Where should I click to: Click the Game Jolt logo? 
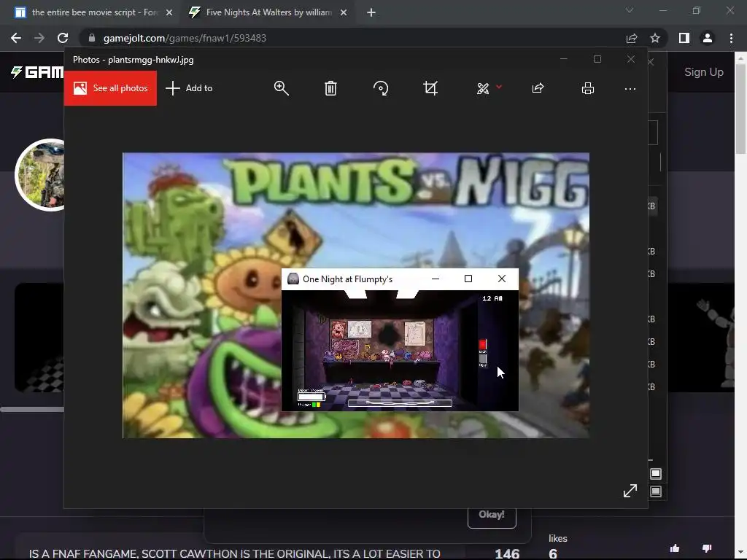tap(37, 72)
